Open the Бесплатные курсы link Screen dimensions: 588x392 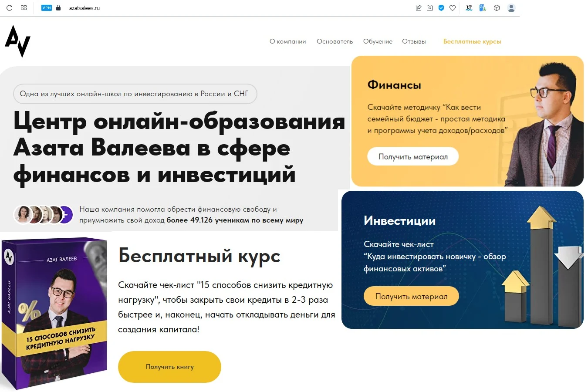(472, 41)
